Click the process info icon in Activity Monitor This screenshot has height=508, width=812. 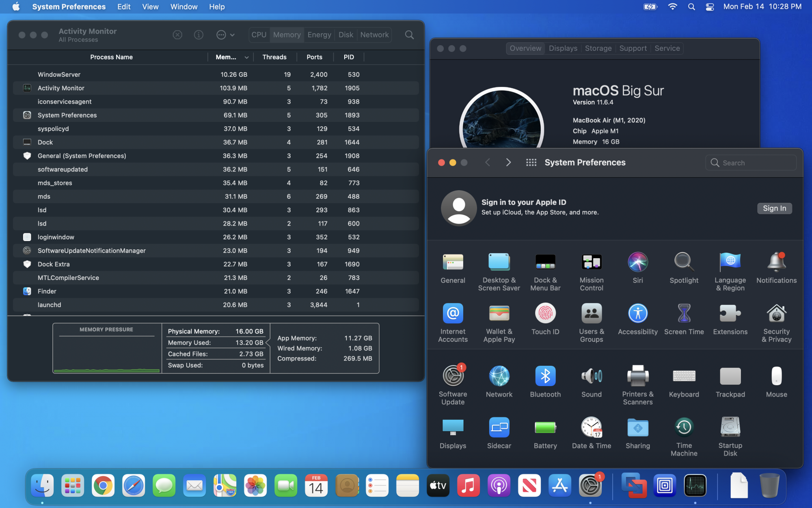199,35
